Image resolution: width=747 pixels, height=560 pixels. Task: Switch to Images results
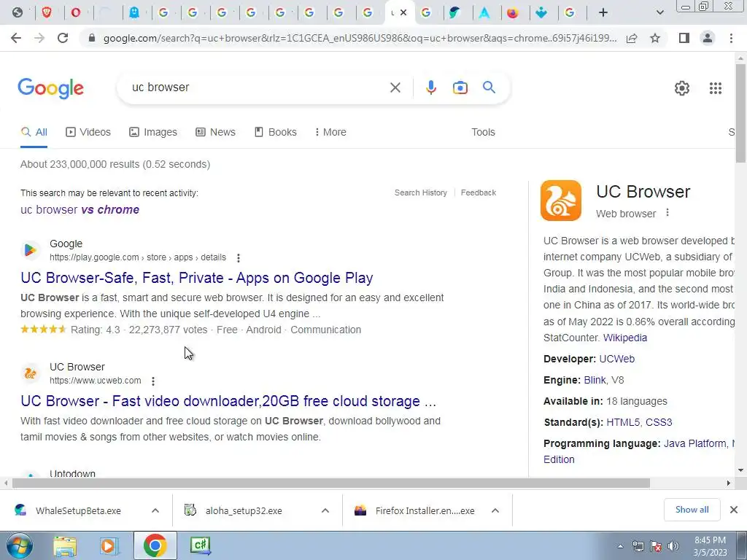click(153, 133)
